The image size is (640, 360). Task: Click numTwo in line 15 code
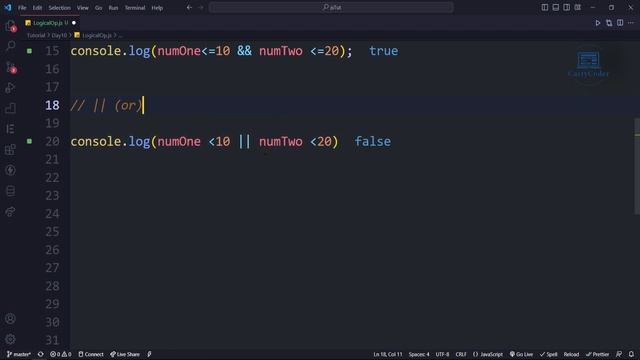tap(281, 51)
